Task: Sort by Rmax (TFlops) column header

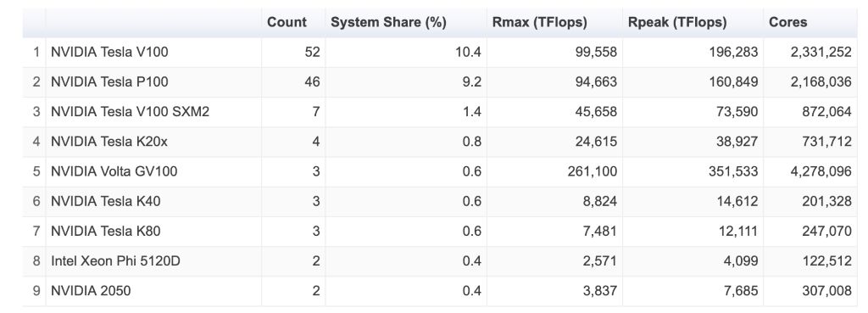Action: click(x=539, y=22)
